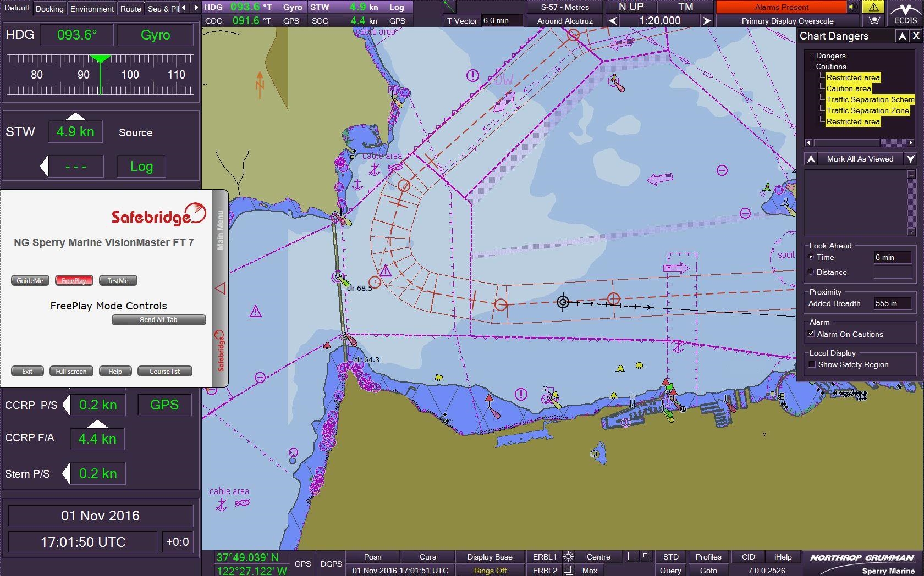Click the caution triangle symbol west of bridge
The height and width of the screenshot is (576, 924).
click(256, 312)
